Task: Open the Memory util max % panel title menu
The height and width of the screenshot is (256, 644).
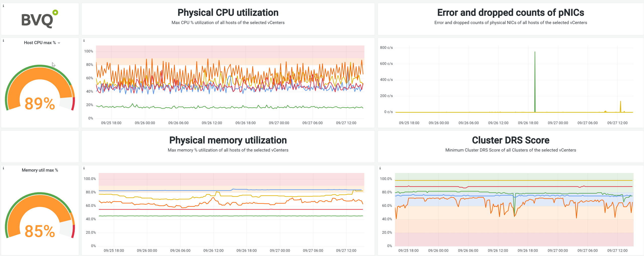Action: click(x=40, y=170)
